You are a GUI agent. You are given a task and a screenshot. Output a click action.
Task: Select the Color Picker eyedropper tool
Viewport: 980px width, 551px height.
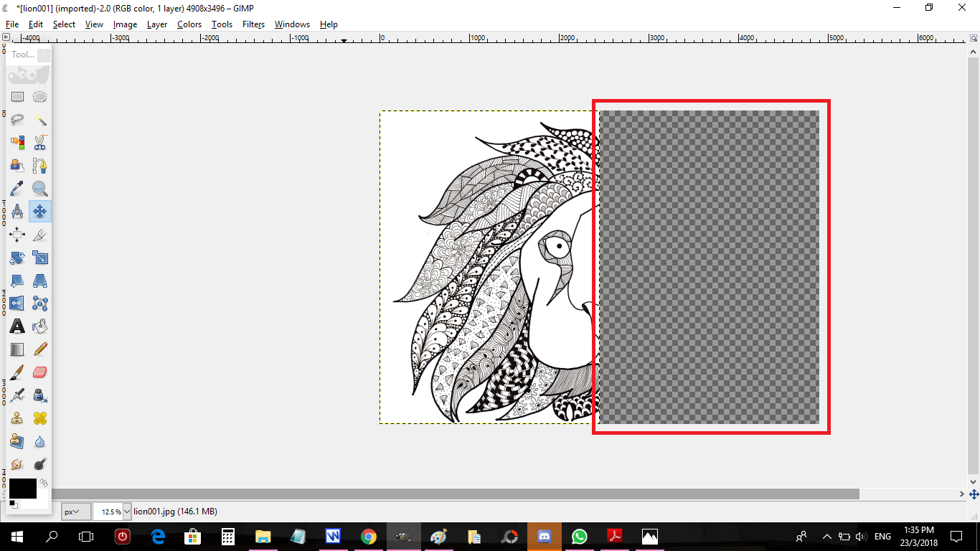17,189
